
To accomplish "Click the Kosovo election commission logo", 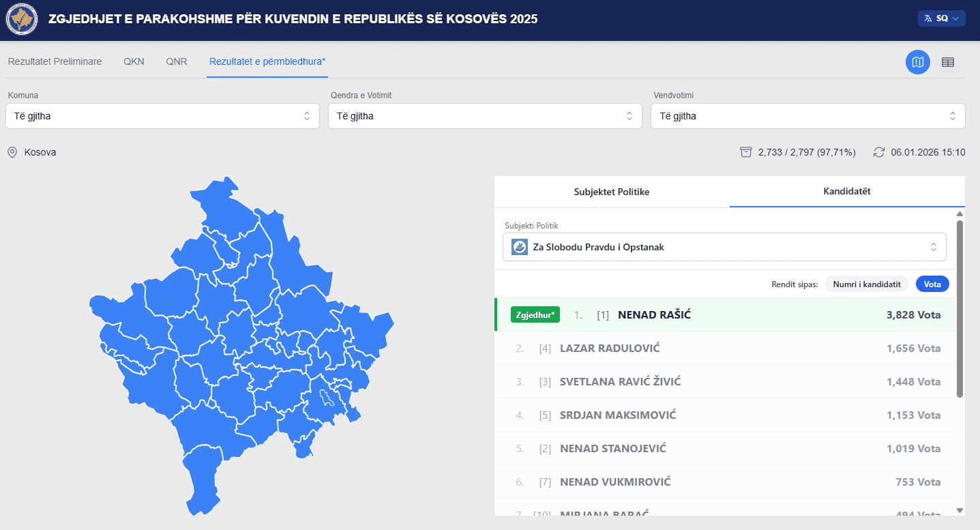I will (x=22, y=19).
